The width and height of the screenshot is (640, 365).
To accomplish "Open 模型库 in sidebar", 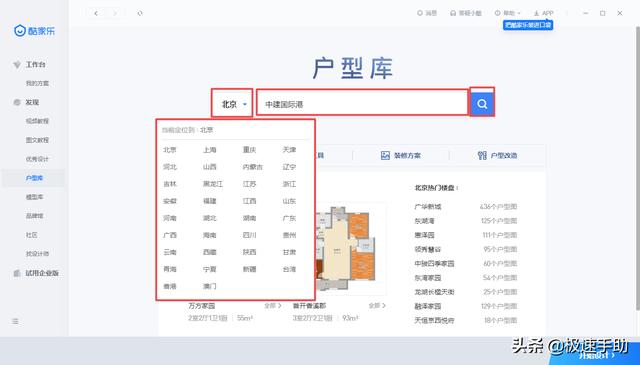I will click(x=34, y=197).
